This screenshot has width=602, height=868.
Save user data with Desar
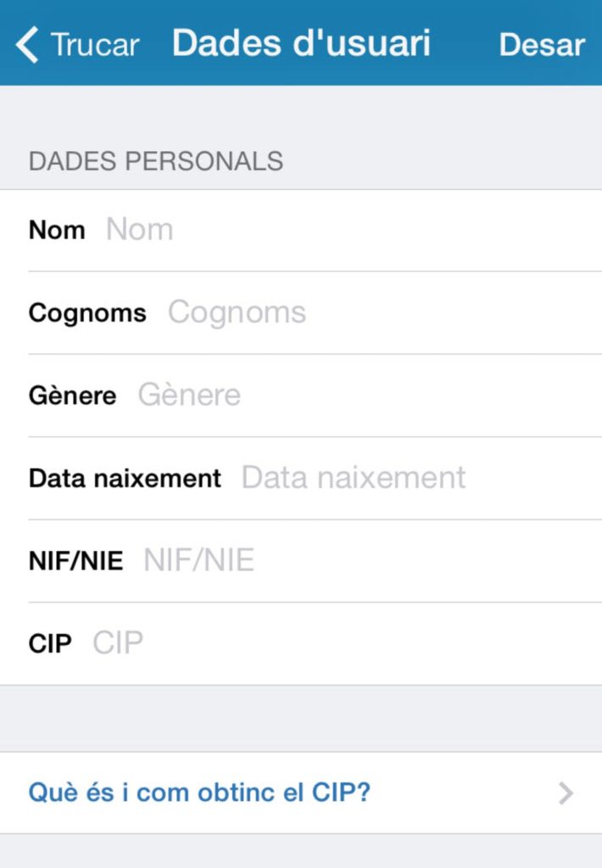[542, 44]
